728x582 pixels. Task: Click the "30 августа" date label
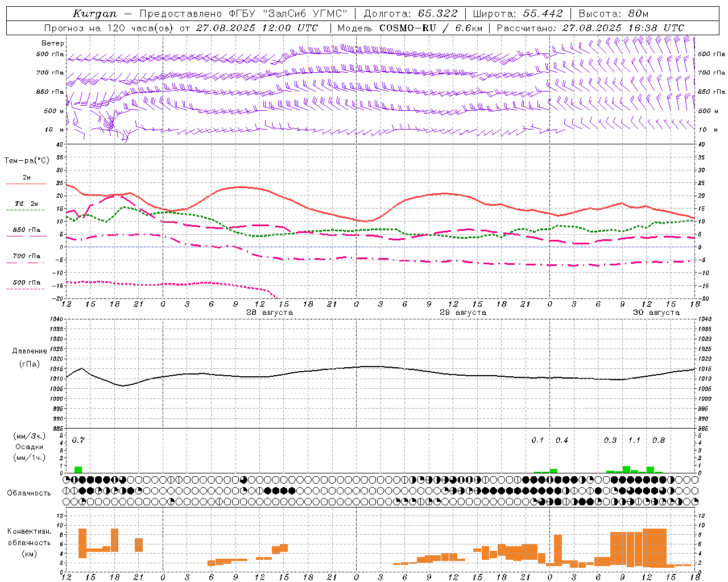[x=656, y=313]
